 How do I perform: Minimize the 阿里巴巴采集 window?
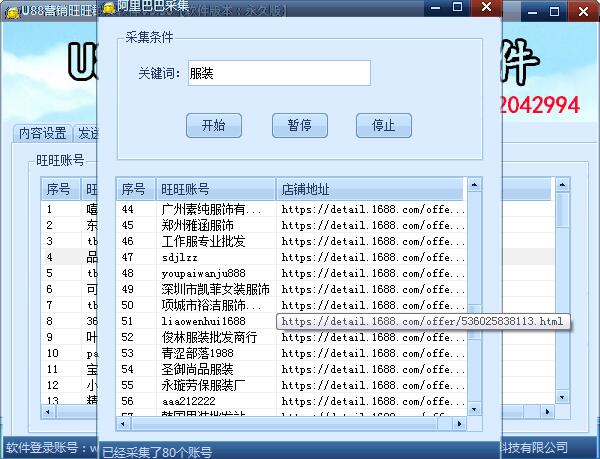435,7
